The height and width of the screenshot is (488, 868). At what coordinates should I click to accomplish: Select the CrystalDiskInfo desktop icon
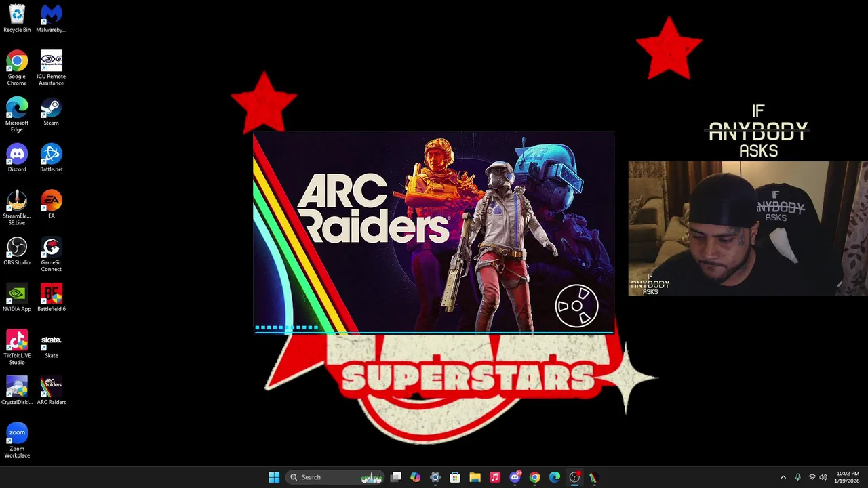tap(17, 390)
